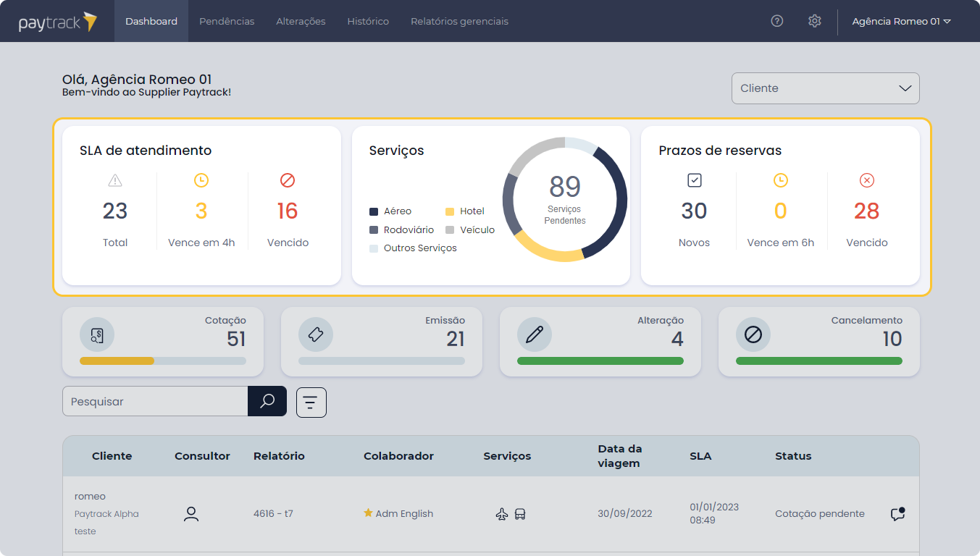Viewport: 980px width, 556px height.
Task: Click the 89 Serviços Pendentes donut center
Action: tap(565, 199)
